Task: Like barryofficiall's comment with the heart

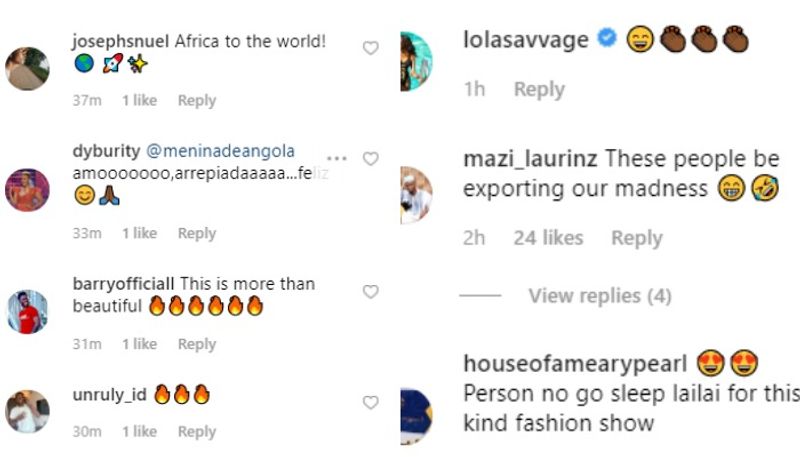Action: tap(370, 292)
